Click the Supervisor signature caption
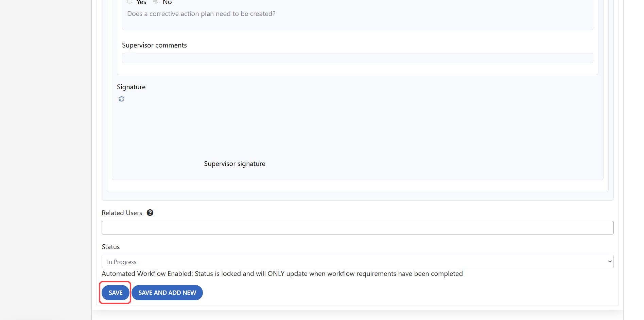 coord(234,164)
